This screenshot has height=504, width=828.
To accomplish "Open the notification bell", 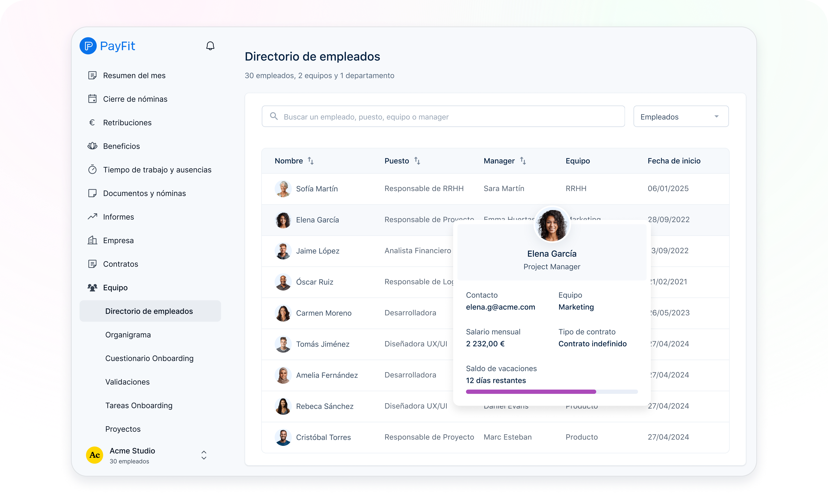I will click(210, 46).
